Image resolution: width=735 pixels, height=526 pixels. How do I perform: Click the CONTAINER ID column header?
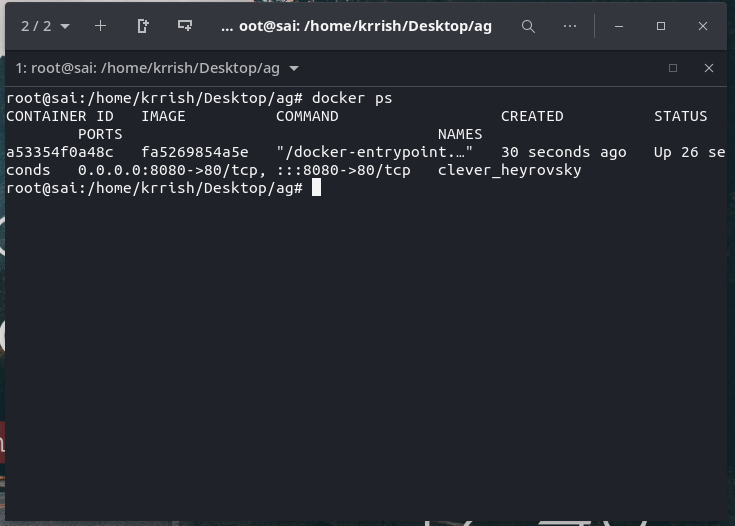(60, 116)
